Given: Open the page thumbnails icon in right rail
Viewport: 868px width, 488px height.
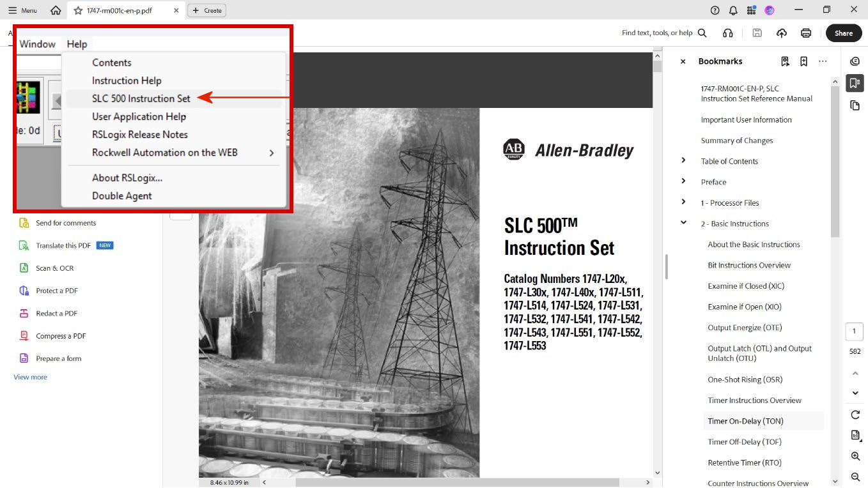Looking at the screenshot, I should pos(855,105).
